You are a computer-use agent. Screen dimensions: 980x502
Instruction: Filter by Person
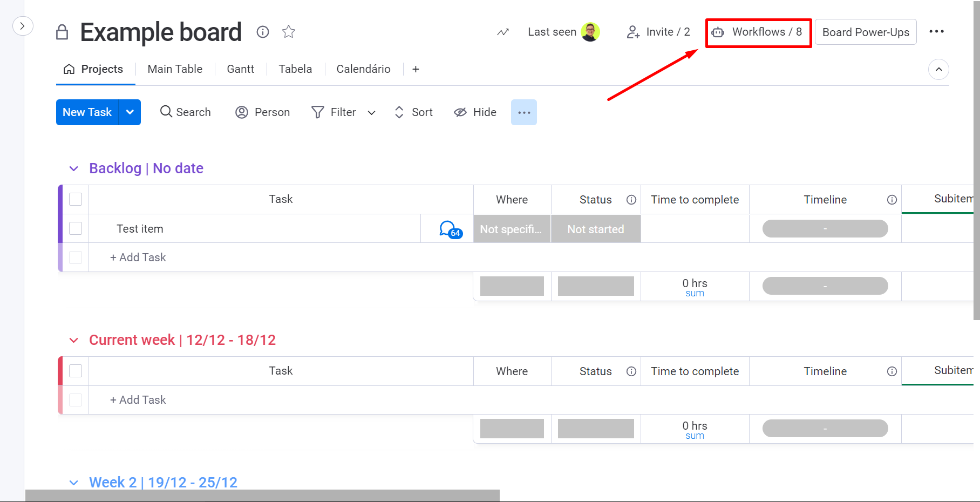[263, 112]
